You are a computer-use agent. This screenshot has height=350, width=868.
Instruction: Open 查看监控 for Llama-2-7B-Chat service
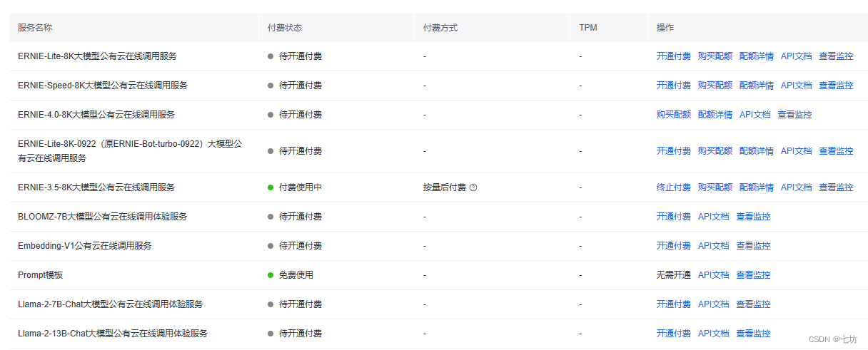[x=753, y=304]
